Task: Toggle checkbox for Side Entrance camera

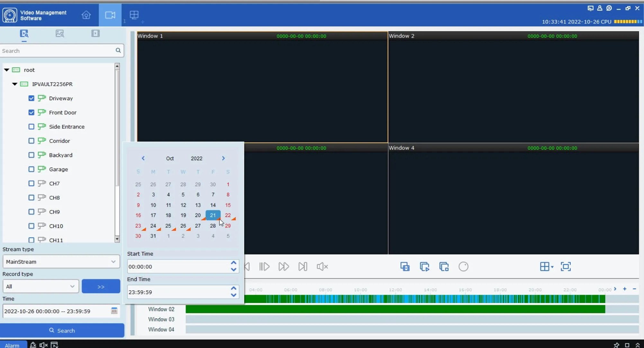Action: point(31,126)
